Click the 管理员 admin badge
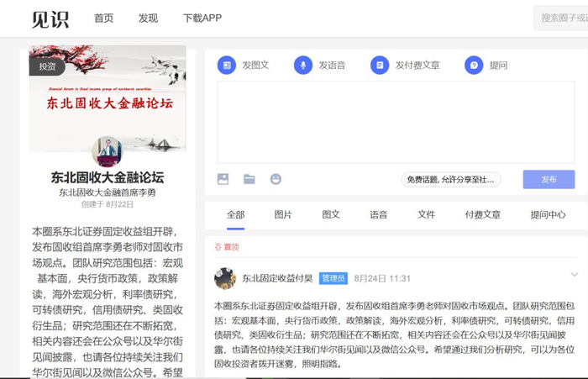The height and width of the screenshot is (379, 588). pyautogui.click(x=333, y=278)
